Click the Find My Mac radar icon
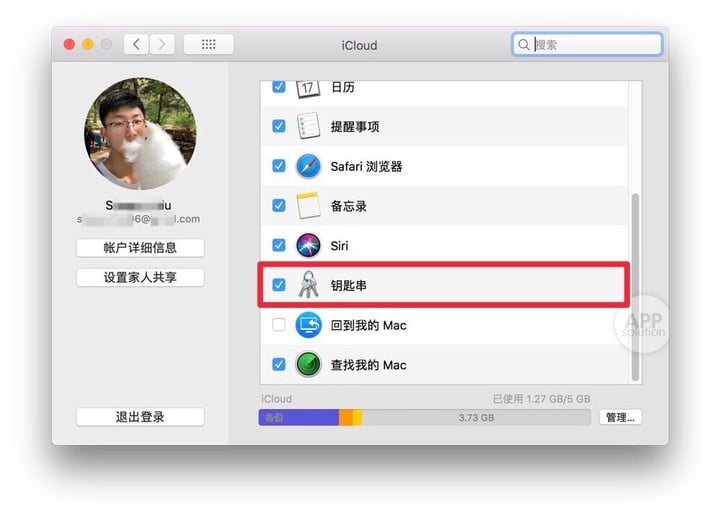This screenshot has height=519, width=720. tap(308, 365)
